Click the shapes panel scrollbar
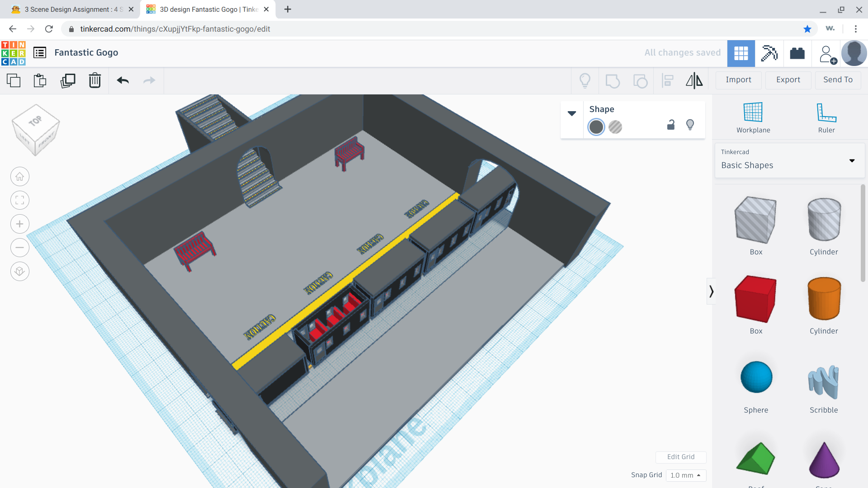This screenshot has height=488, width=868. [x=863, y=233]
